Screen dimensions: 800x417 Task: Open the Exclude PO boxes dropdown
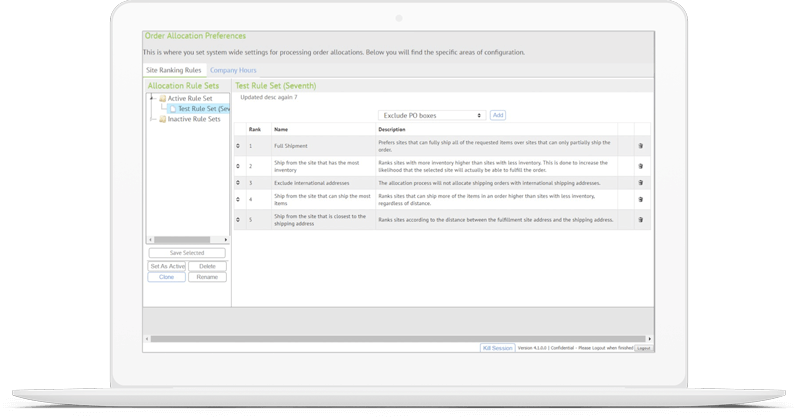coord(432,116)
